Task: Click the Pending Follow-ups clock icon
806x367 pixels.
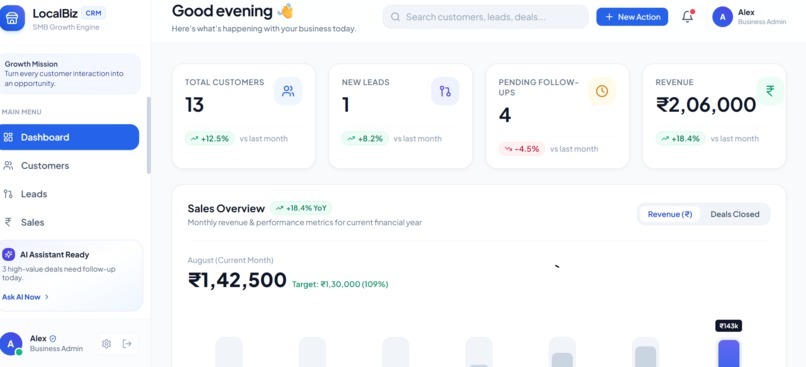Action: [602, 91]
